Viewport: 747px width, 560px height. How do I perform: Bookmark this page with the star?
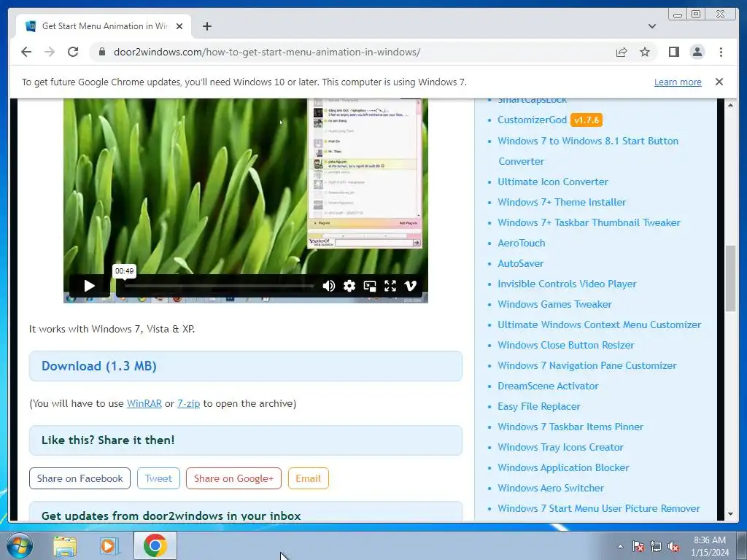[x=645, y=52]
